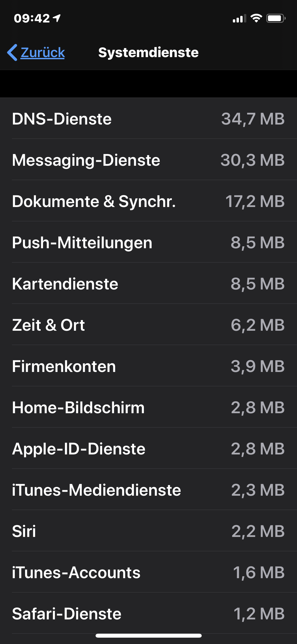Select the DNS-Dienste row
Viewport: 297px width, 644px height.
[x=148, y=119]
